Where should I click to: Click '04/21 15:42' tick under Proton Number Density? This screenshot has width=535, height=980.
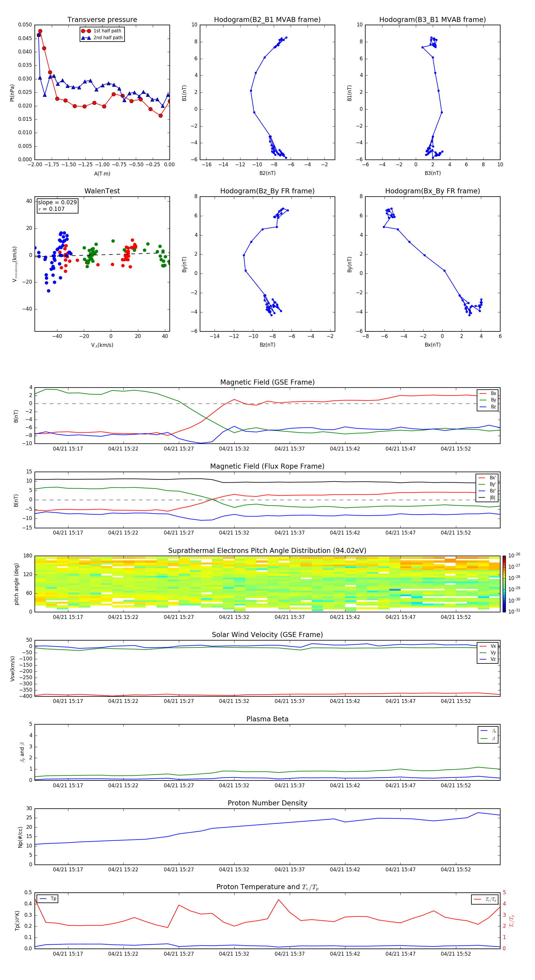tap(345, 870)
